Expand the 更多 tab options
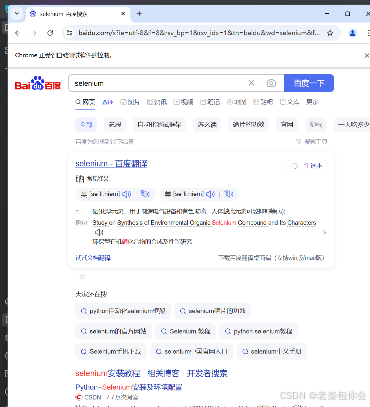Screen dimensions: 370x407 312,102
